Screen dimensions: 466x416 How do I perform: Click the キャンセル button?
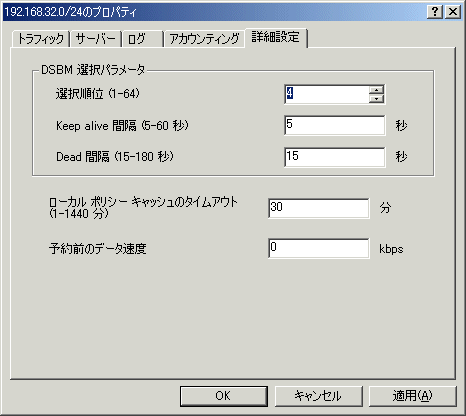(318, 396)
